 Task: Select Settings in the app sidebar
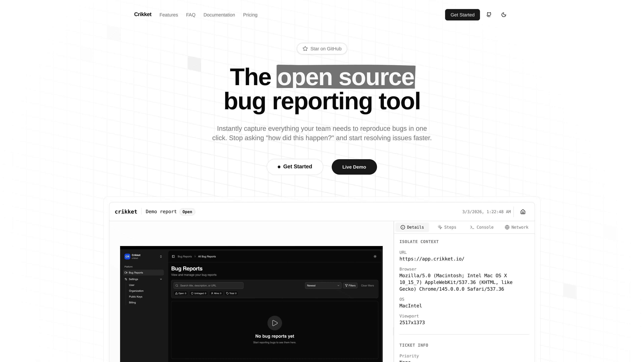tap(144, 279)
